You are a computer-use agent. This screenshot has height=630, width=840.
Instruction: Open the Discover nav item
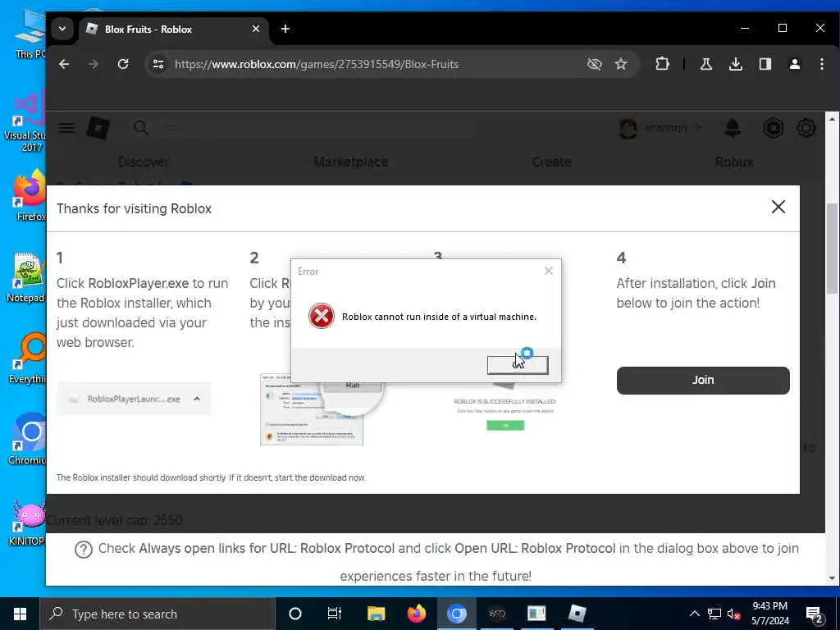(x=144, y=162)
